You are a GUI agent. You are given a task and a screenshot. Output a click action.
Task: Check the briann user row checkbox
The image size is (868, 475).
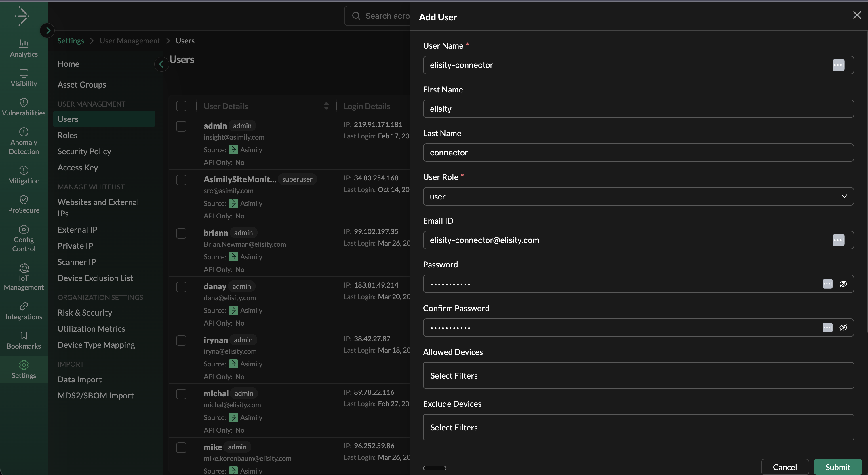(x=181, y=234)
